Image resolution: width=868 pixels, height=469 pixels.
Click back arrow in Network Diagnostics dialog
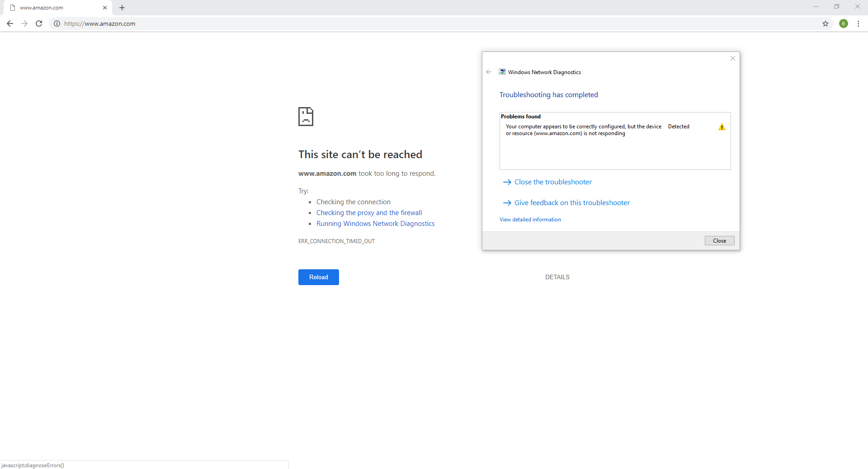[x=489, y=72]
